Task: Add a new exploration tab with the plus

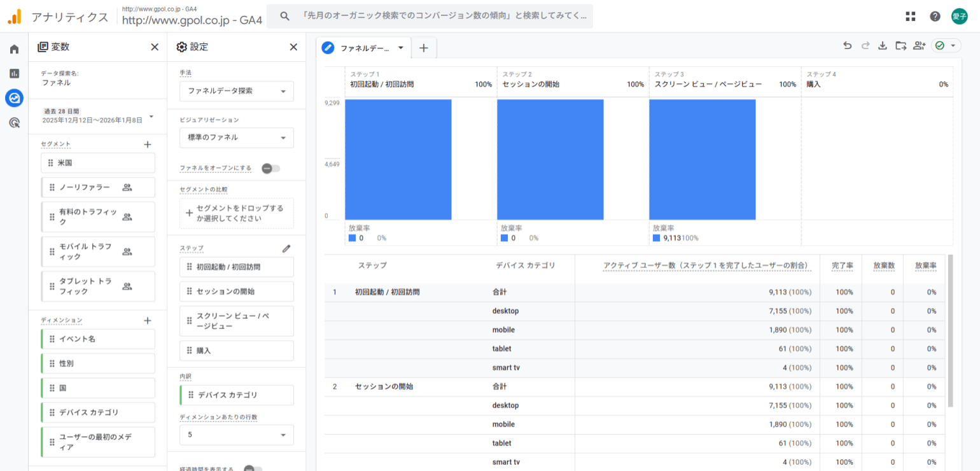Action: click(x=424, y=47)
